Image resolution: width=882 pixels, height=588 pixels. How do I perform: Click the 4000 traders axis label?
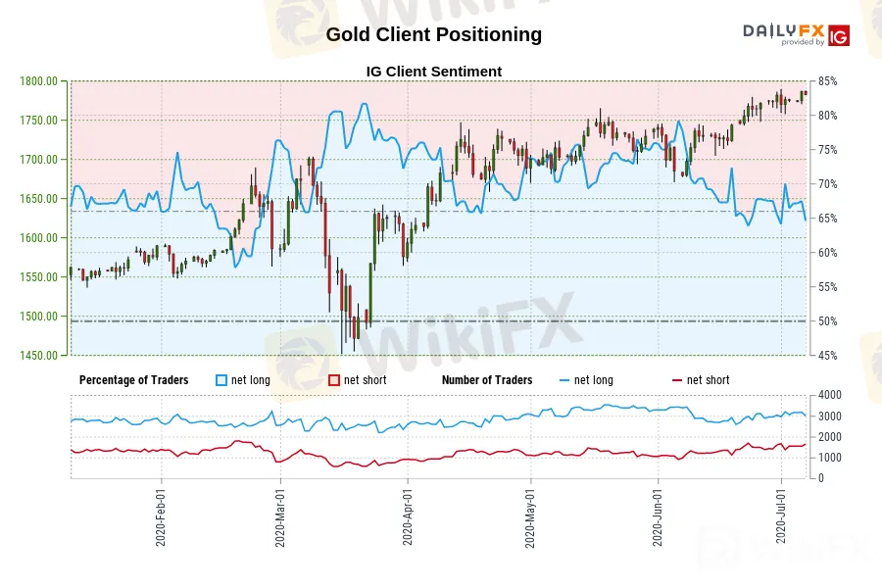coord(828,395)
